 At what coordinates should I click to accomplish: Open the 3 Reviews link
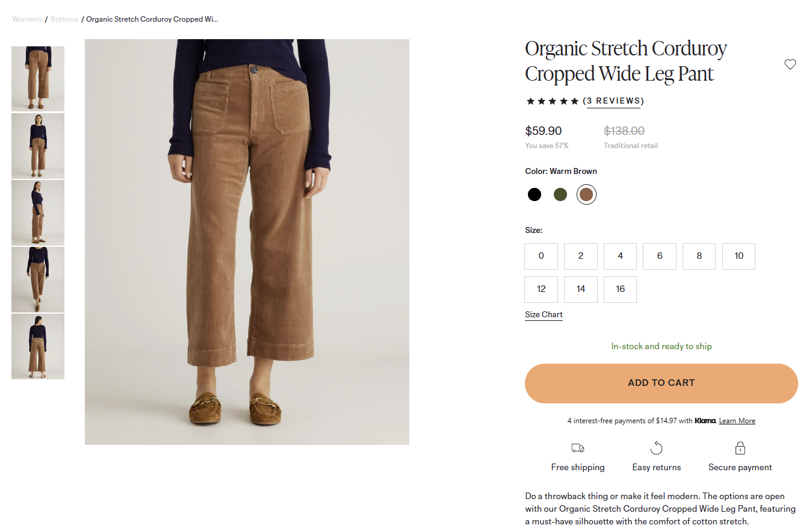[x=613, y=101]
